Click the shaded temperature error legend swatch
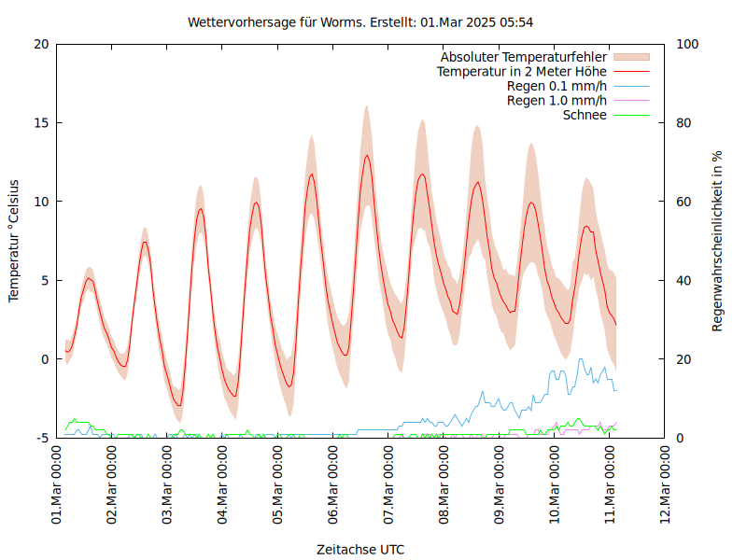 coord(632,56)
